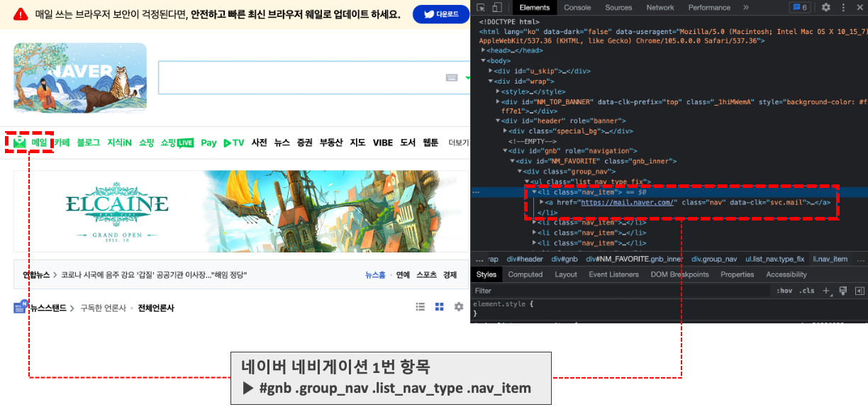The image size is (868, 407).
Task: Toggle computed styles sidebar pane icon
Action: [859, 291]
